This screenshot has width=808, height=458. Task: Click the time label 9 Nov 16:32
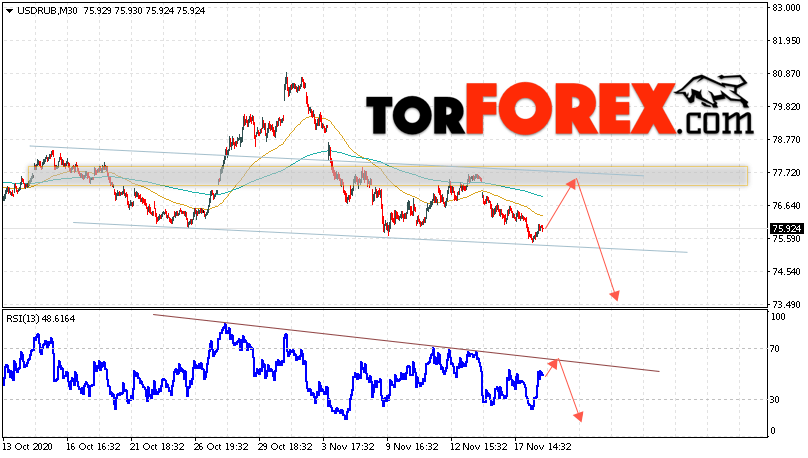click(412, 446)
